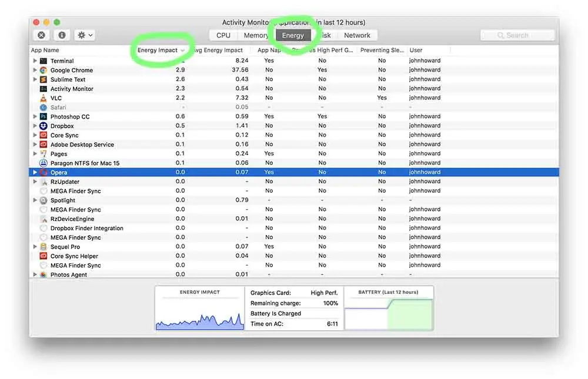Sort by the Preventing Sleep column header
This screenshot has height=379, width=588.
382,50
